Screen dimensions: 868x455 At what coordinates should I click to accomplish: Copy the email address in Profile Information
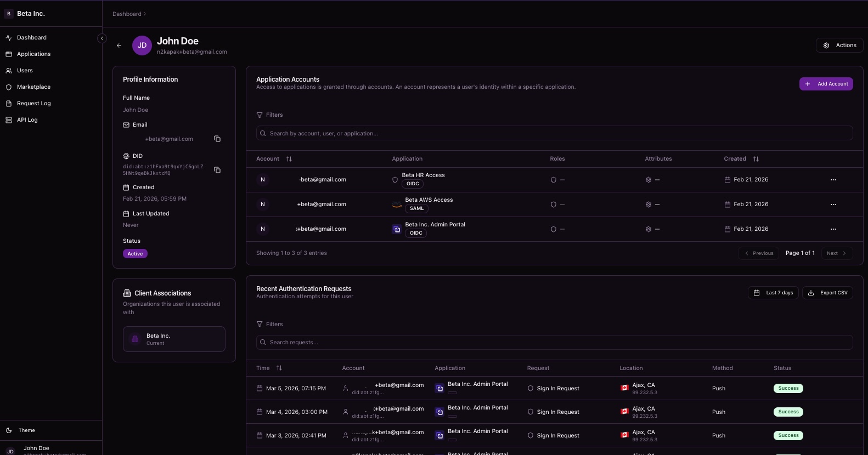tap(217, 139)
